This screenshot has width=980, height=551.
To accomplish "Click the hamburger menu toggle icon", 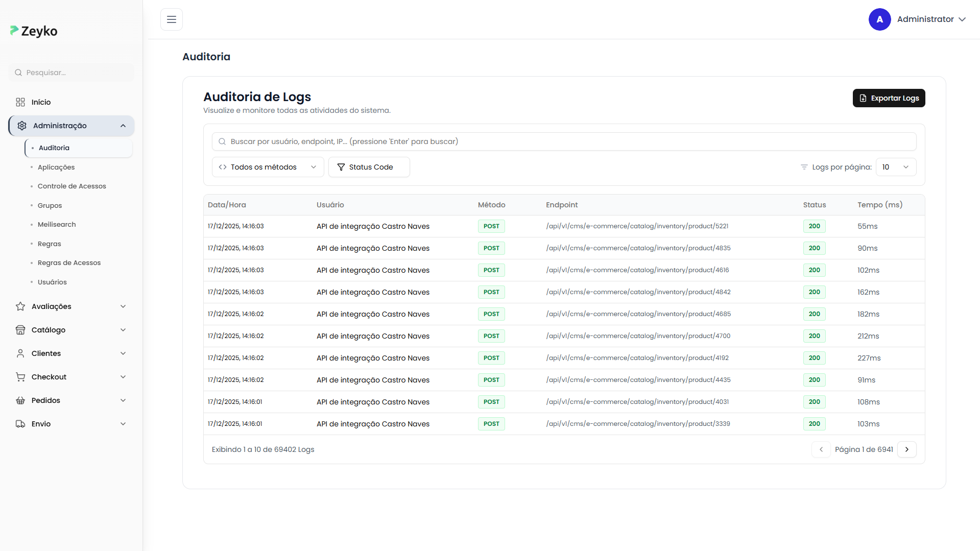I will coord(172,19).
